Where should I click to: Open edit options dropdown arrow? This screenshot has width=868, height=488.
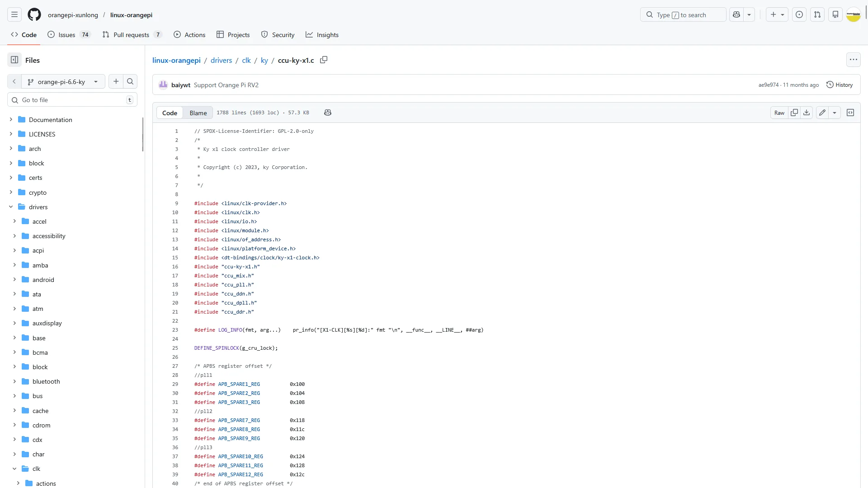[835, 113]
